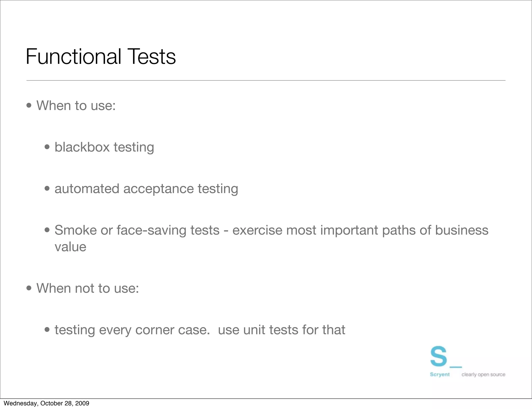Click the bullet before 'automated acceptance testing'
The image size is (532, 409).
pyautogui.click(x=47, y=189)
